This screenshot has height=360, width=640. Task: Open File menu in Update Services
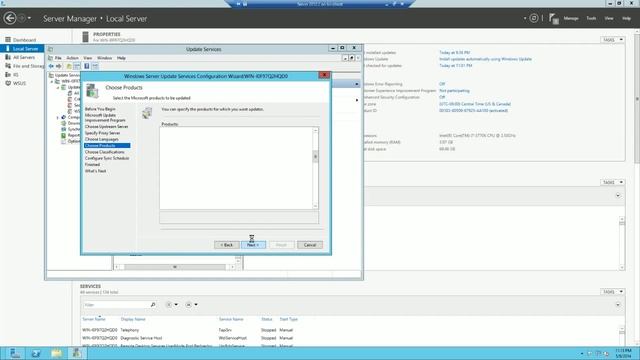pyautogui.click(x=58, y=58)
